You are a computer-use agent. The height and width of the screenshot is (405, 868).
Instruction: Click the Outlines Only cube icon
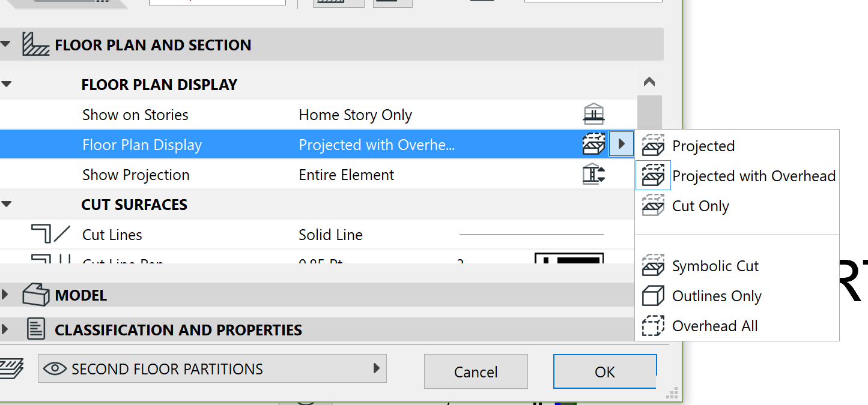click(653, 296)
